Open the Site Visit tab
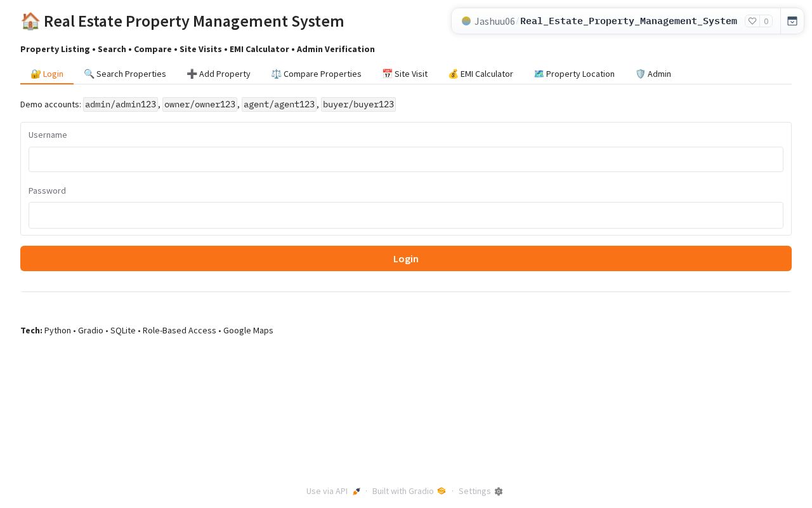Screen dimensions: 812x508 point(405,74)
